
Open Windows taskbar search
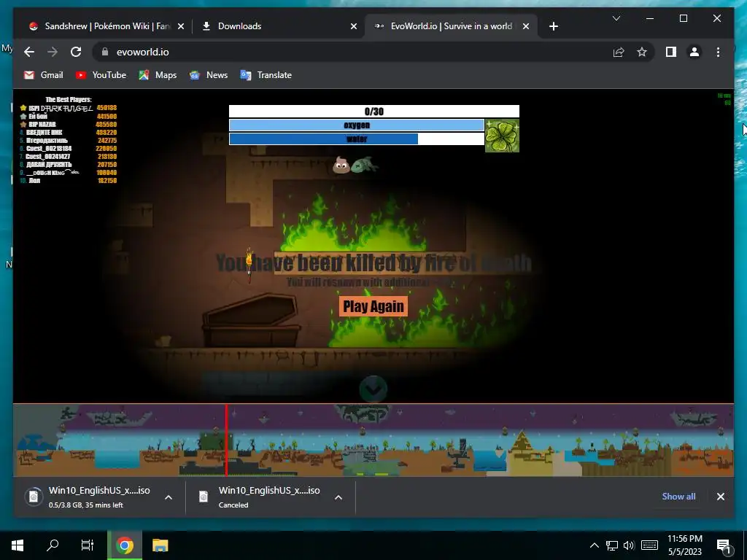53,545
